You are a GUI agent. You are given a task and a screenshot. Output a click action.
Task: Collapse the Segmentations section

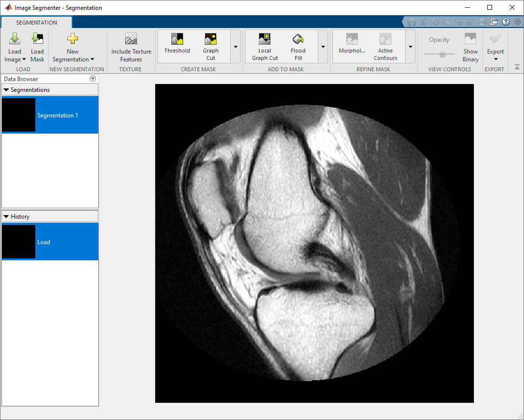point(6,90)
